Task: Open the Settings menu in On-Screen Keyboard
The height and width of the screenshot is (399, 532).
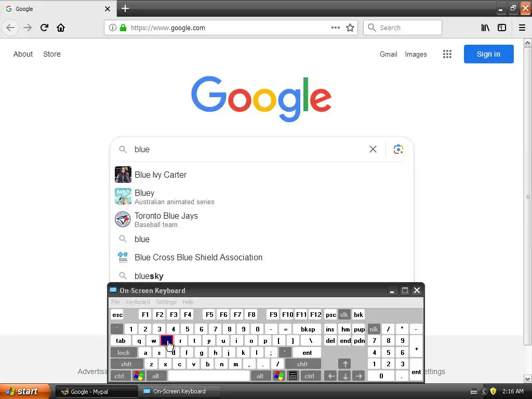Action: (166, 302)
